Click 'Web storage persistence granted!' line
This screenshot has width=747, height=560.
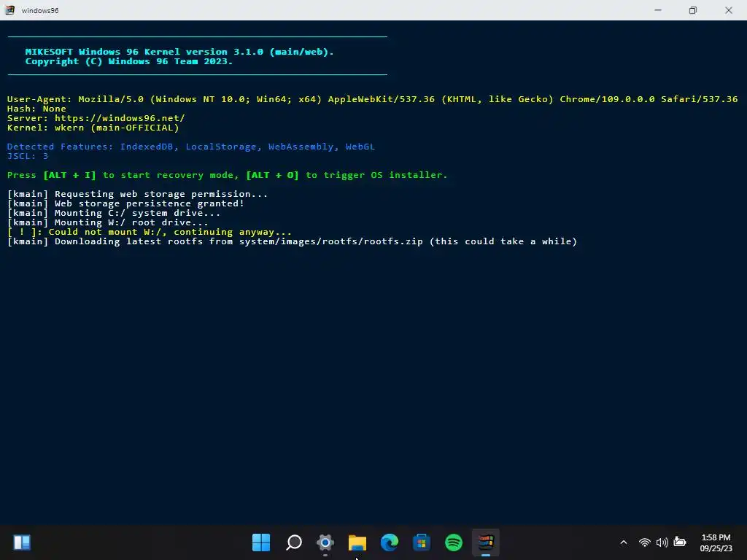(x=125, y=203)
